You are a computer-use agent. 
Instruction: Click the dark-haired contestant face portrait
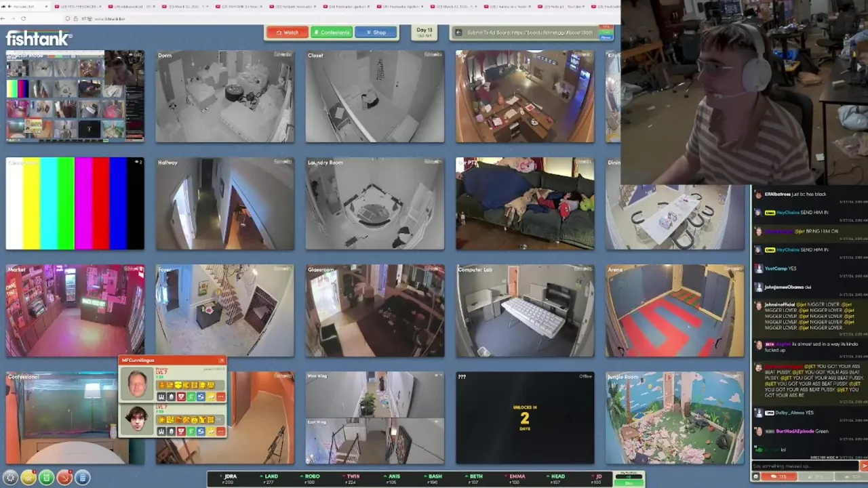click(137, 418)
